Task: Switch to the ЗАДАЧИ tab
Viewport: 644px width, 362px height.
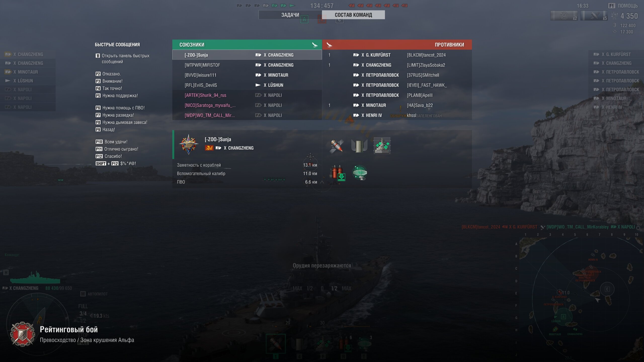Action: pos(290,15)
